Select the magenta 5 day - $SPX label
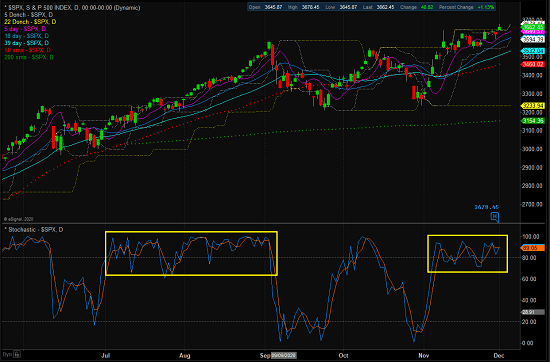The width and height of the screenshot is (550, 362). [x=25, y=29]
